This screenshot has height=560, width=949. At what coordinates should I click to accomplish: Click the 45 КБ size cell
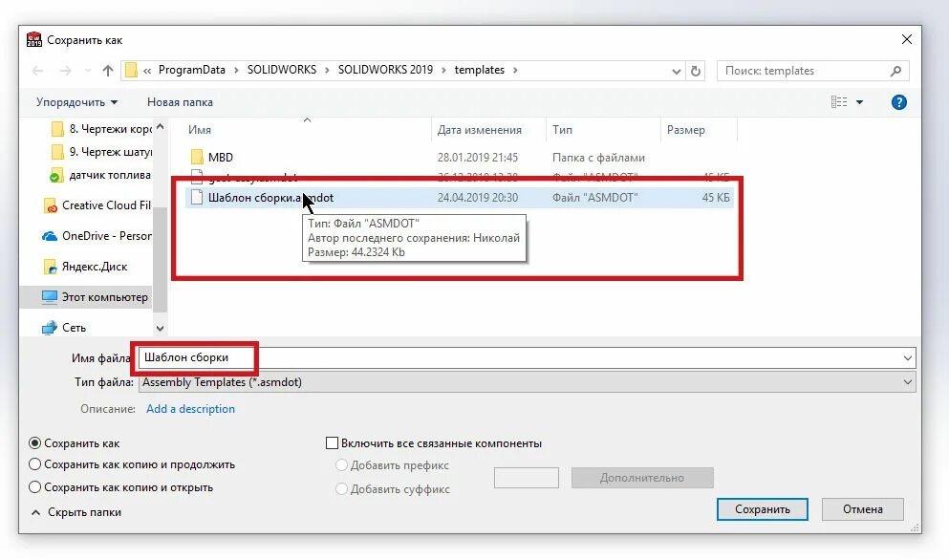point(716,198)
